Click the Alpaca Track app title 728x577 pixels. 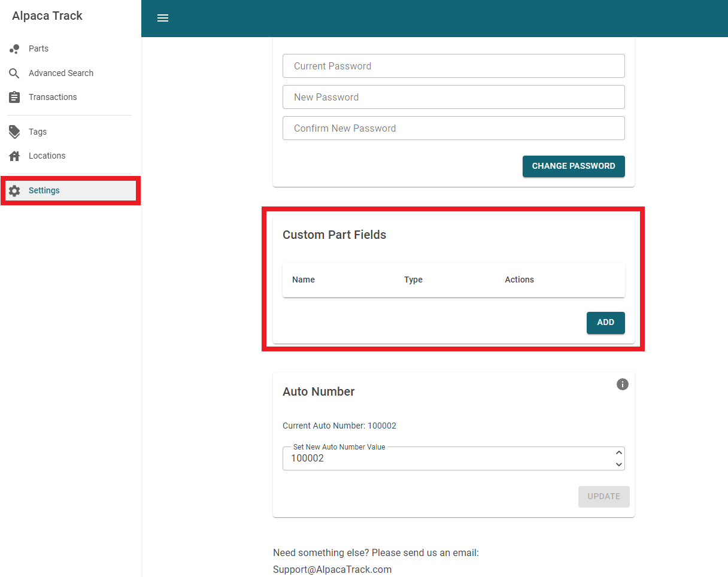(47, 16)
